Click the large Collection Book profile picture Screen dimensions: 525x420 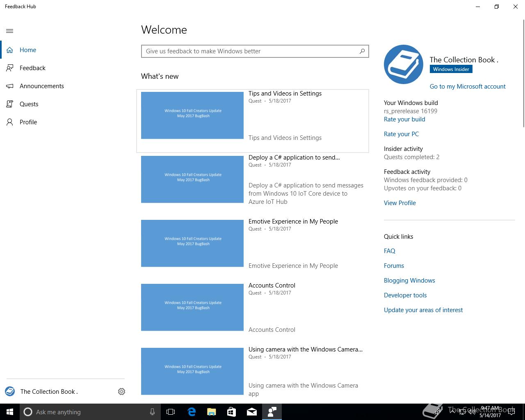point(404,64)
